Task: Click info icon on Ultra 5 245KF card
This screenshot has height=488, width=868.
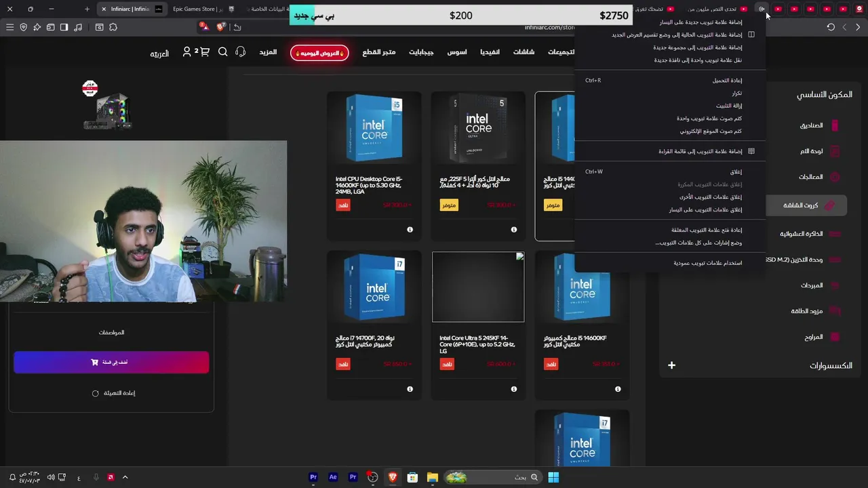Action: 513,389
